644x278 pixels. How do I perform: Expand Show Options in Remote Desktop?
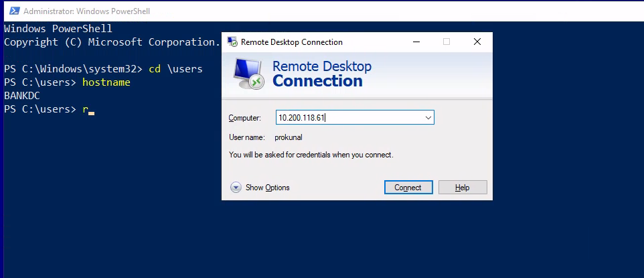[x=260, y=188]
